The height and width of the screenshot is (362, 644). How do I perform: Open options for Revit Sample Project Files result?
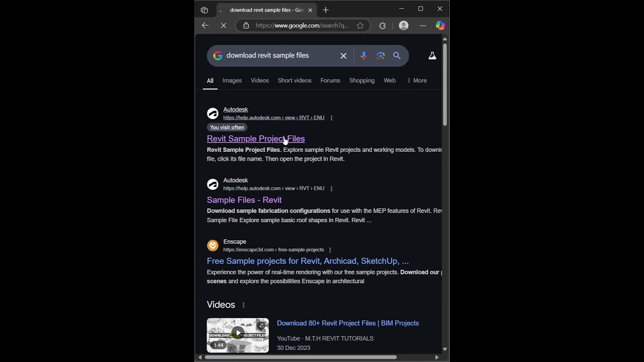pos(331,118)
